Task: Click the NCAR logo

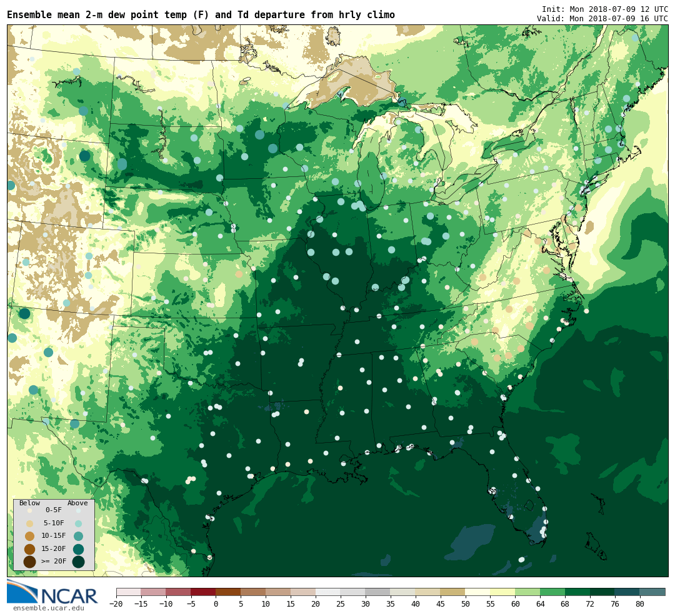Action: pyautogui.click(x=52, y=592)
